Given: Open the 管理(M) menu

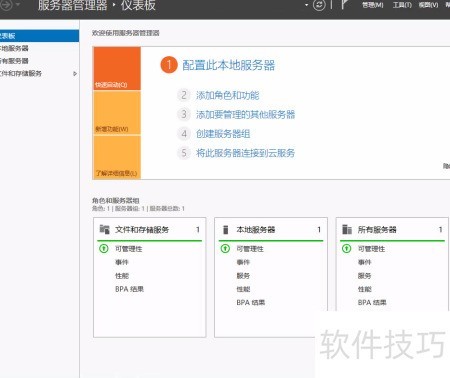Looking at the screenshot, I should point(373,5).
